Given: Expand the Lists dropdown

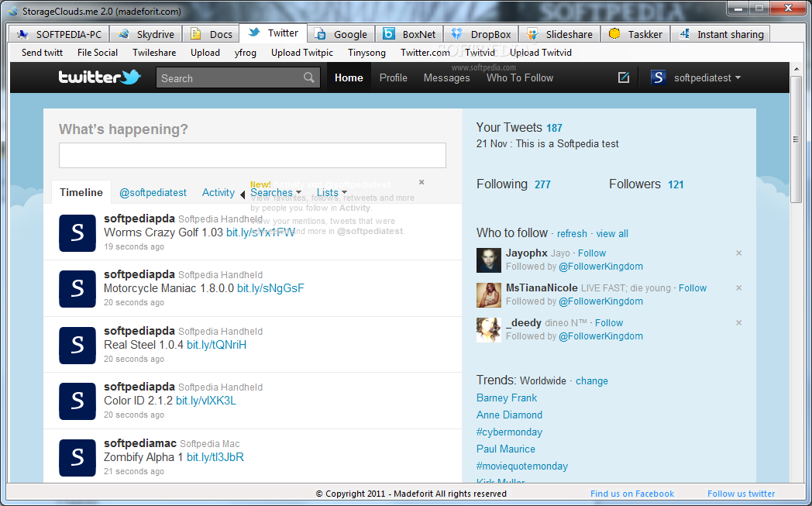Looking at the screenshot, I should tap(344, 193).
